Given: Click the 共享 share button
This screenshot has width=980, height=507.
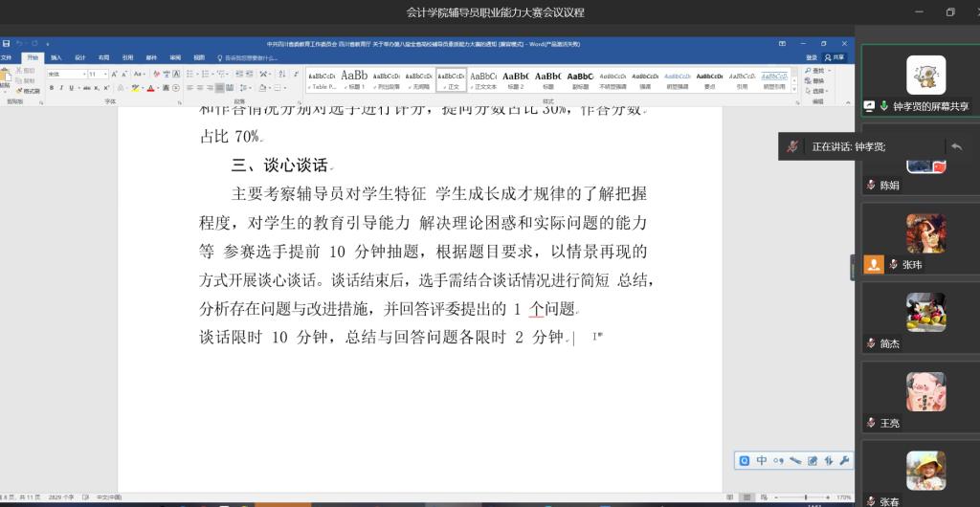Looking at the screenshot, I should (835, 57).
